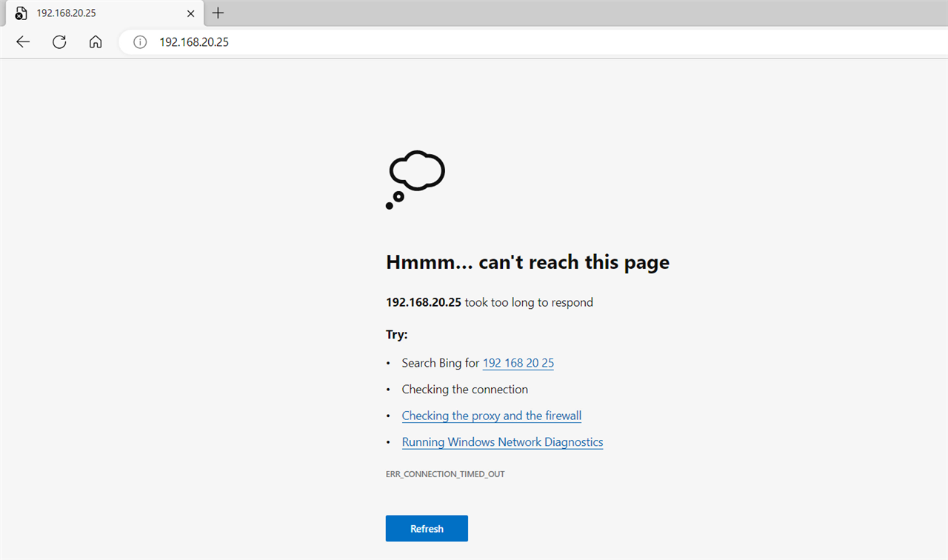Click the back arrow in browser toolbar

[23, 42]
